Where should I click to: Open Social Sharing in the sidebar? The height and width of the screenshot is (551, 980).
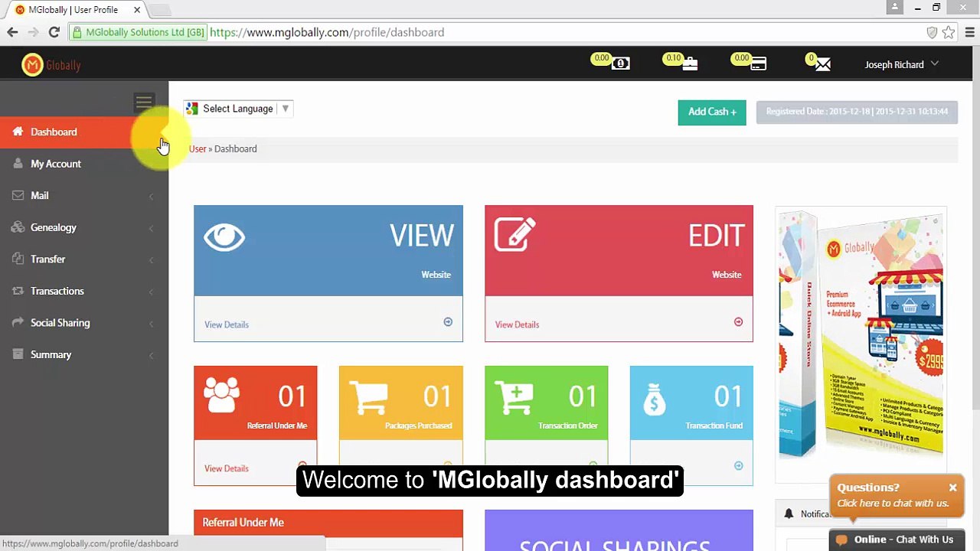click(84, 322)
